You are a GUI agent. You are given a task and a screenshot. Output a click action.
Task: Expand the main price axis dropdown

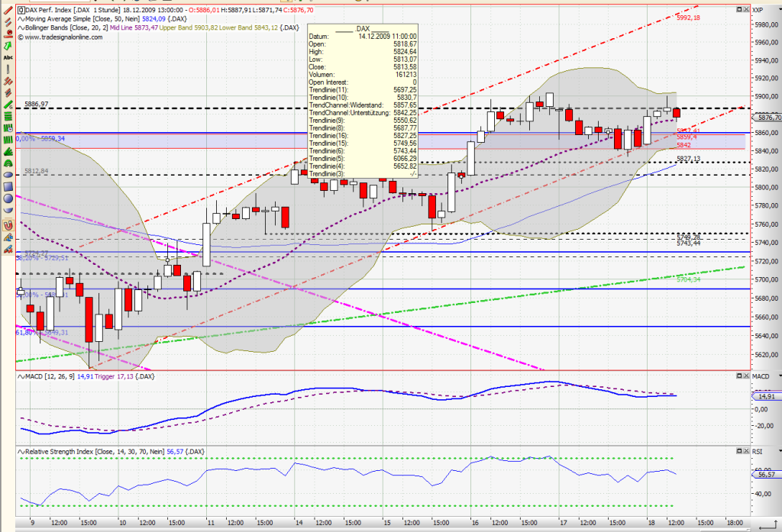point(779,9)
